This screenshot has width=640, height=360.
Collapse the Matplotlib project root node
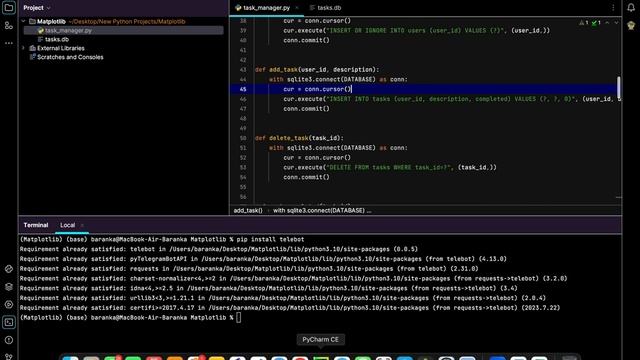click(x=23, y=21)
